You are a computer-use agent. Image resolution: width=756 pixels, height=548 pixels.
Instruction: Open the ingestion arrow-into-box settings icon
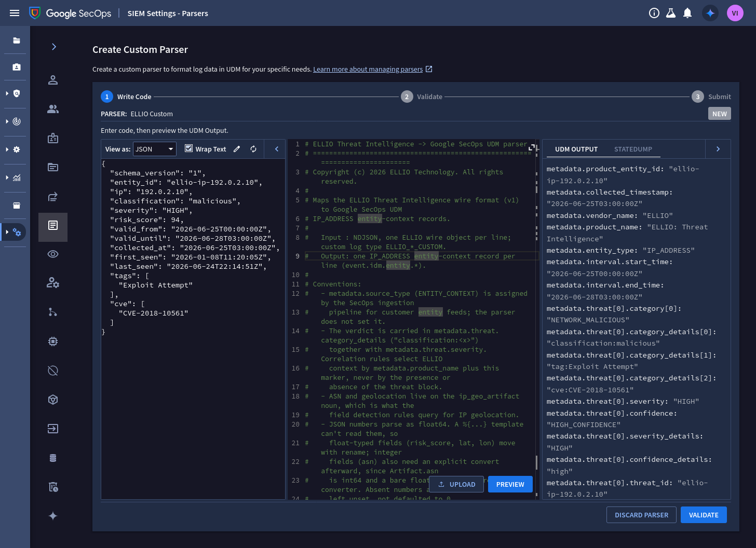(x=53, y=429)
